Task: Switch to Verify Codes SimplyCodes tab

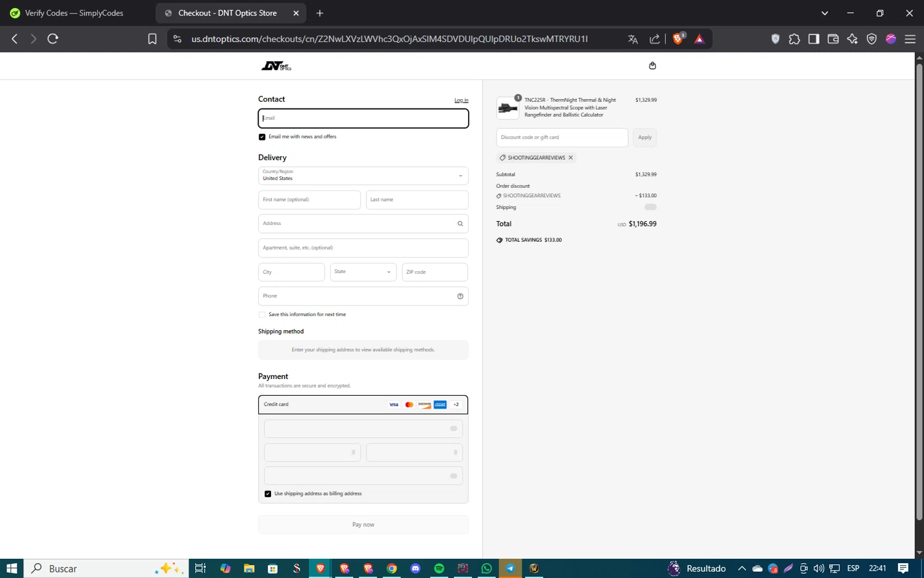Action: coord(74,13)
